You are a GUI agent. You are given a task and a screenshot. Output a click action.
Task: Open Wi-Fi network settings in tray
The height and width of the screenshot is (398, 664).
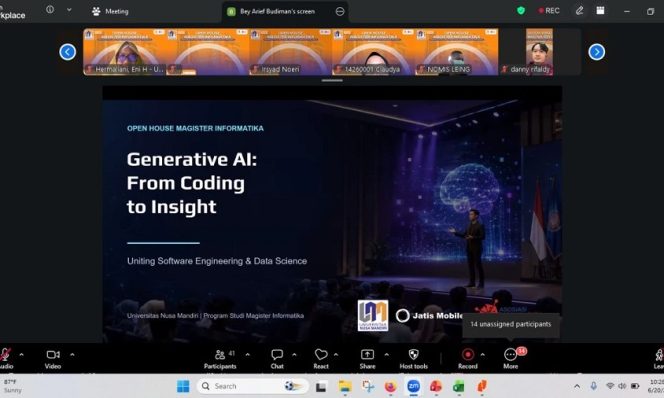click(x=610, y=386)
